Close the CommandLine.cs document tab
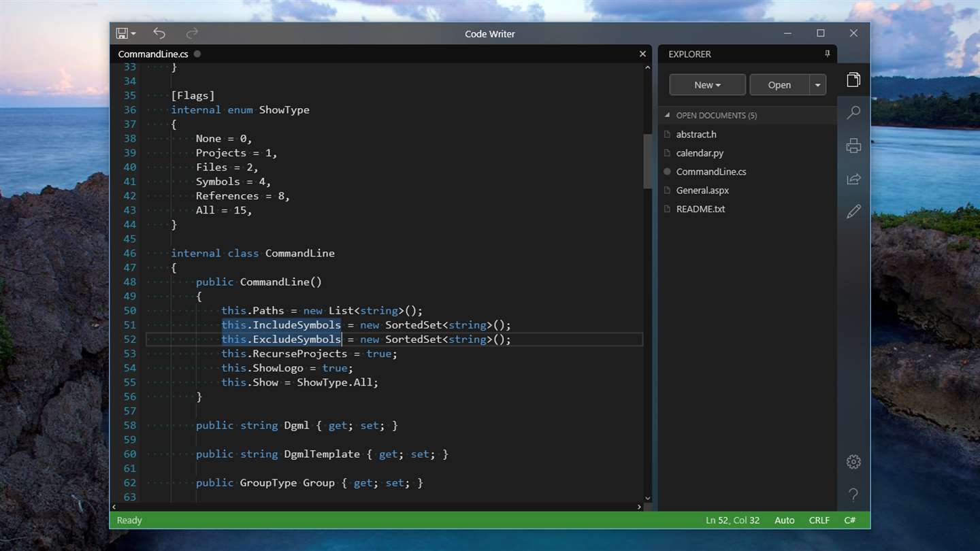 coord(642,54)
